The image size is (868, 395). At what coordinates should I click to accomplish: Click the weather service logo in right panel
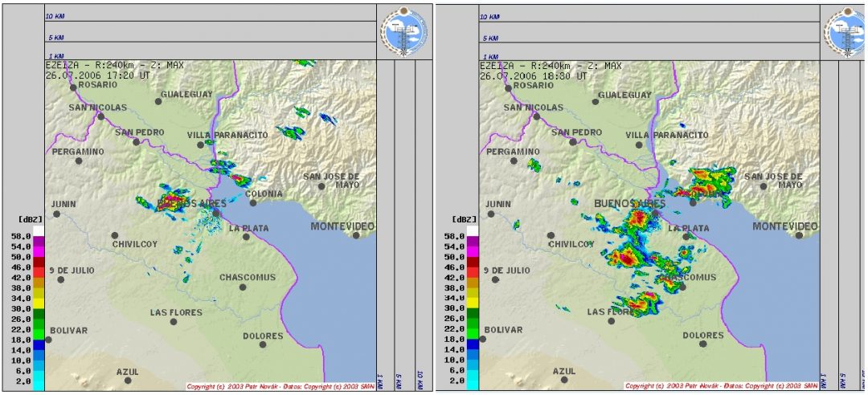(844, 30)
